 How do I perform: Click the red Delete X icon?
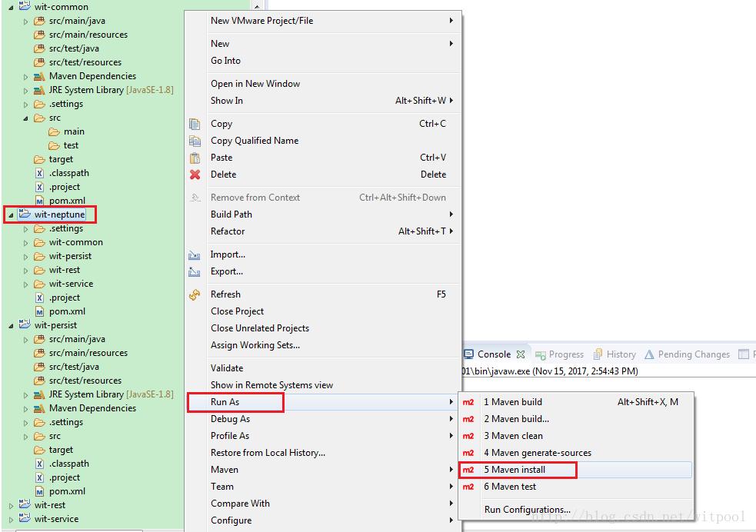click(195, 175)
